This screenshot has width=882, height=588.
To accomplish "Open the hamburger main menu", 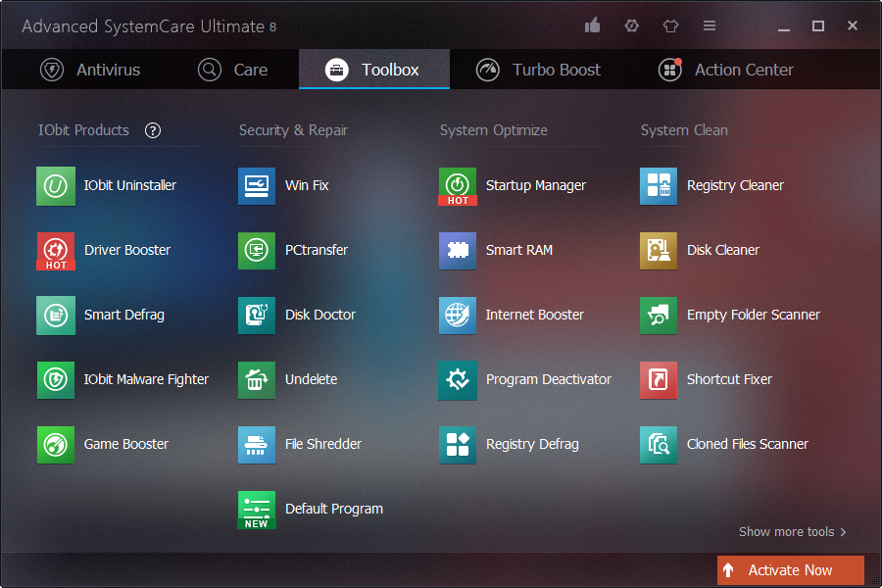I will click(x=710, y=25).
